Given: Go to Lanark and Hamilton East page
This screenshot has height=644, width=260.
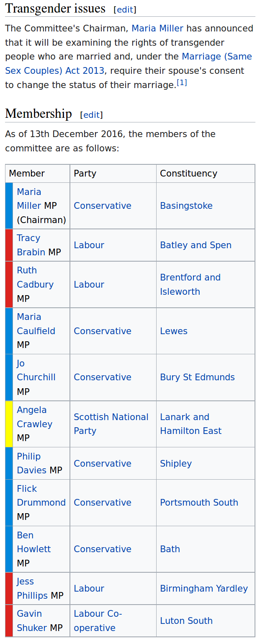Looking at the screenshot, I should [x=190, y=424].
